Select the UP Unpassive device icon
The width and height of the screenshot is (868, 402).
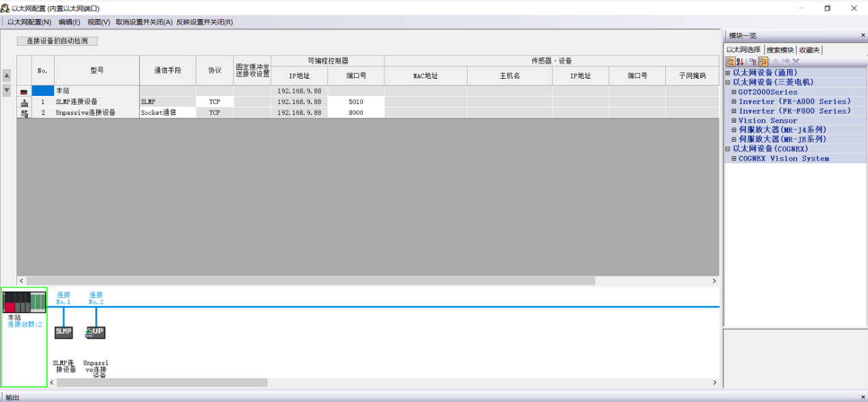[96, 332]
